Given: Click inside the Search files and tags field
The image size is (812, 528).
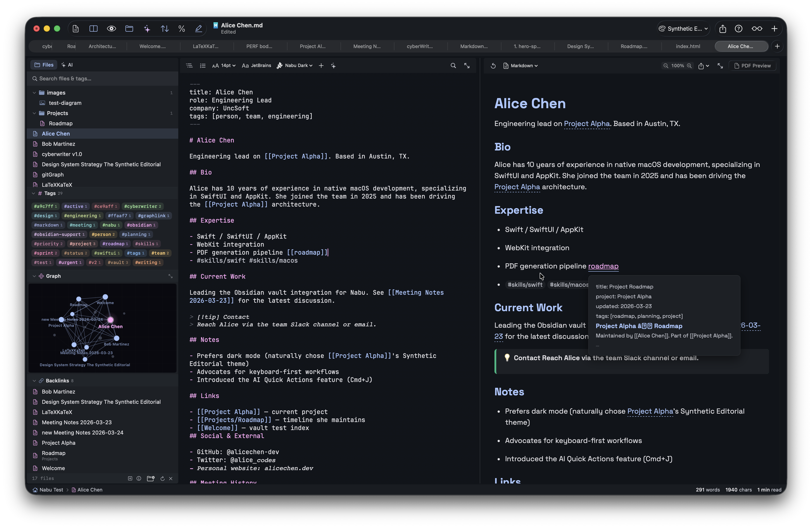Looking at the screenshot, I should point(102,79).
